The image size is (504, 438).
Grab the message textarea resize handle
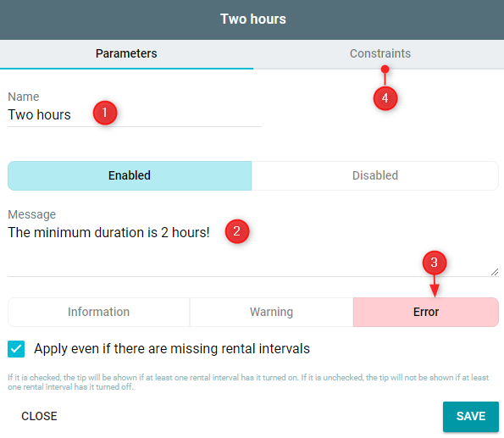click(x=495, y=272)
